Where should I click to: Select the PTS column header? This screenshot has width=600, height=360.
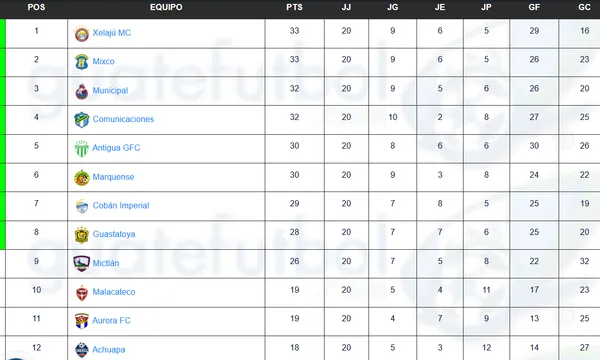coord(294,7)
